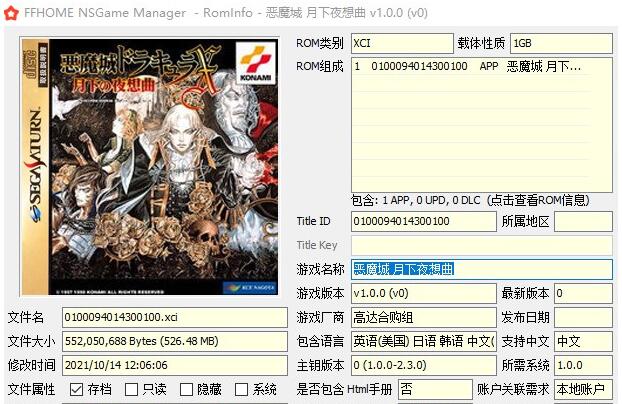622x404 pixels.
Task: Click the ROM组成 label
Action: pos(320,67)
